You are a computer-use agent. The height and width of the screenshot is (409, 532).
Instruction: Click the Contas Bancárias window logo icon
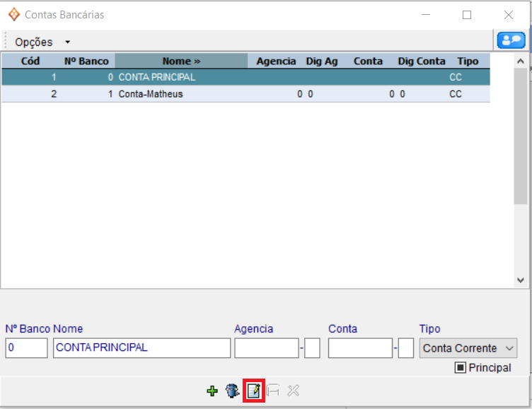tap(13, 14)
